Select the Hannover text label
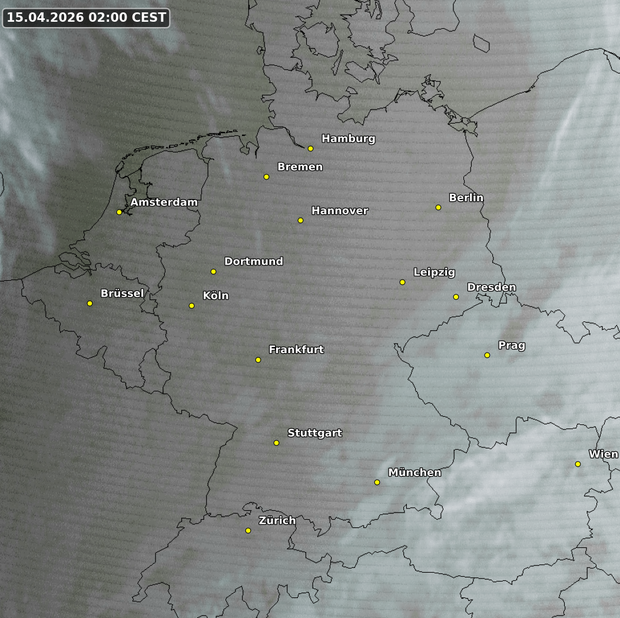The image size is (620, 618). 339,211
